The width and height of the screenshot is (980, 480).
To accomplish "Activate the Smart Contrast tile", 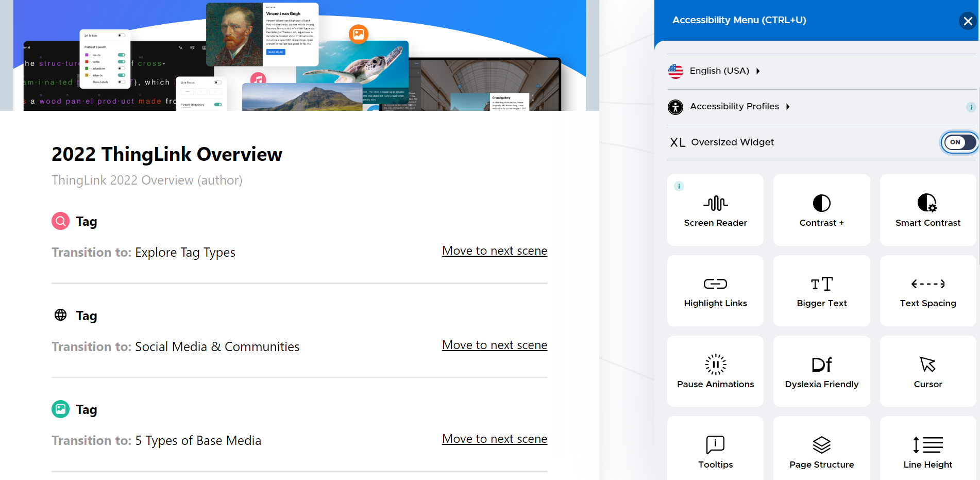I will (928, 210).
